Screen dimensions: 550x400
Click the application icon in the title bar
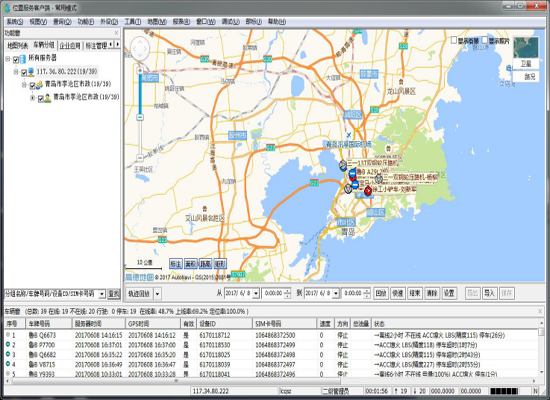pyautogui.click(x=7, y=8)
